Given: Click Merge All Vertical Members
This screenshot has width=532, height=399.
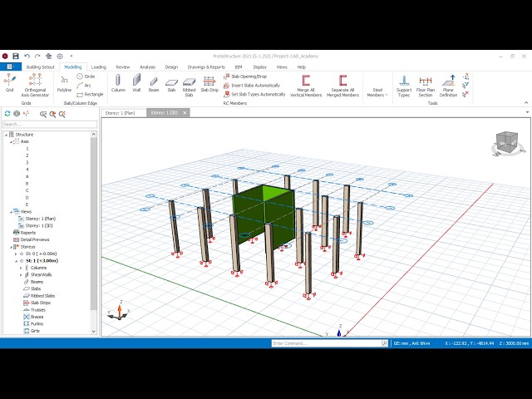Looking at the screenshot, I should 306,86.
